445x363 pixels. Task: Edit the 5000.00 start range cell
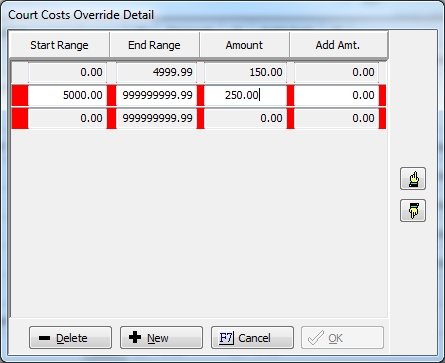(x=67, y=95)
